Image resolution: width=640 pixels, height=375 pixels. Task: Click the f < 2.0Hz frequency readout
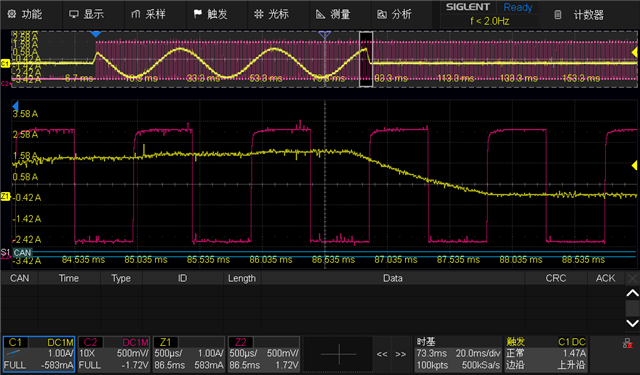[489, 21]
